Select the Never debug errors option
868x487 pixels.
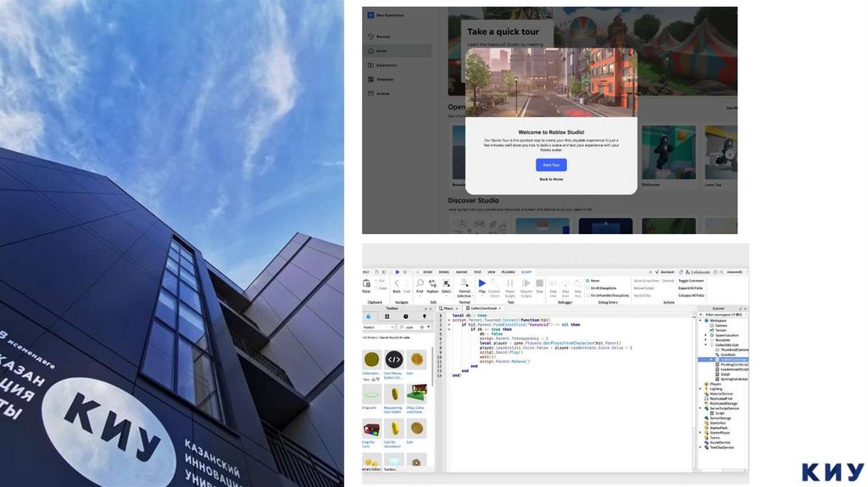point(587,280)
